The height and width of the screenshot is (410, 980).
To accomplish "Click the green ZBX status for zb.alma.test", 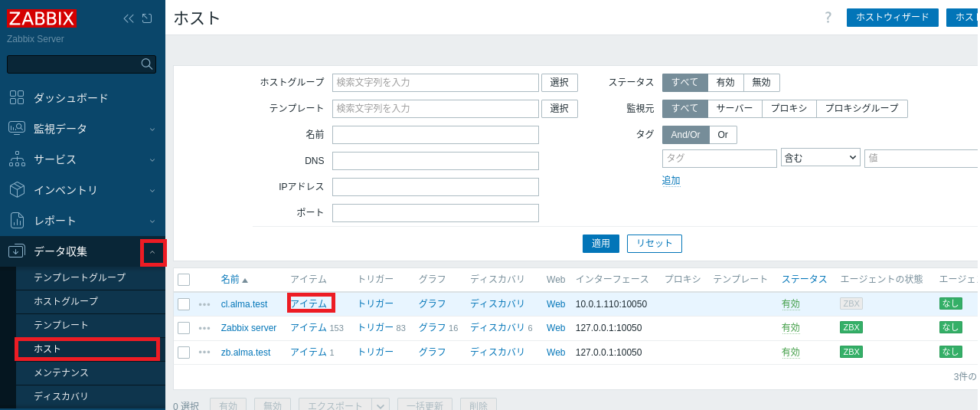I will coord(851,352).
